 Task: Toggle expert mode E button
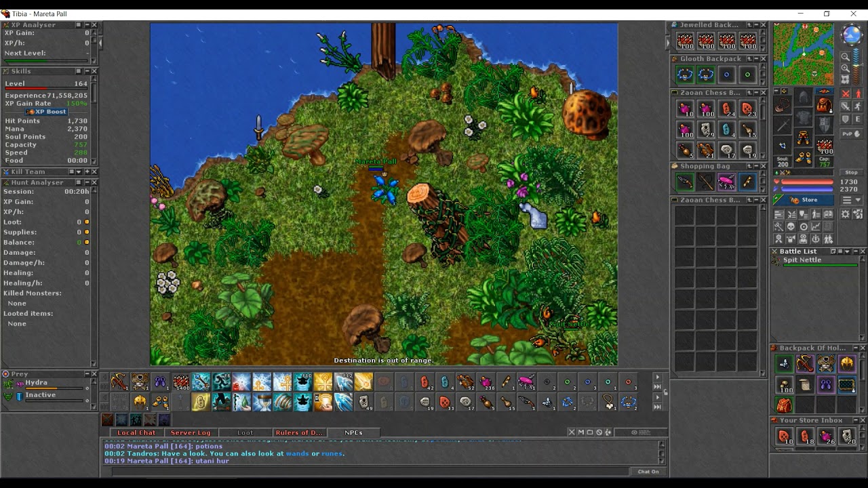[858, 119]
